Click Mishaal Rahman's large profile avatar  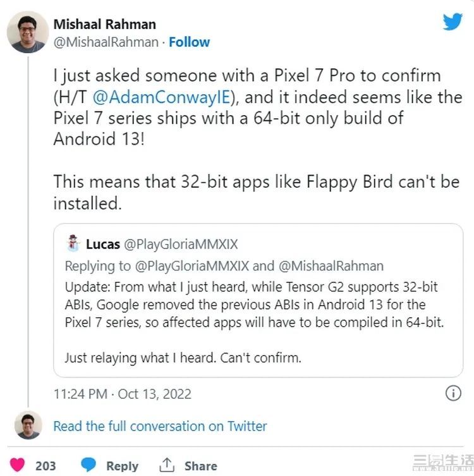point(27,32)
